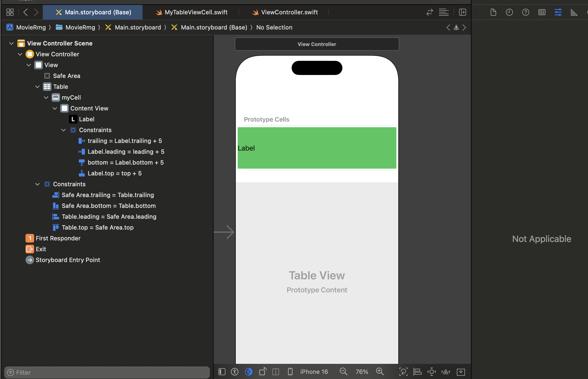Collapse the View's Constraints group
Image resolution: width=588 pixels, height=379 pixels.
point(37,184)
